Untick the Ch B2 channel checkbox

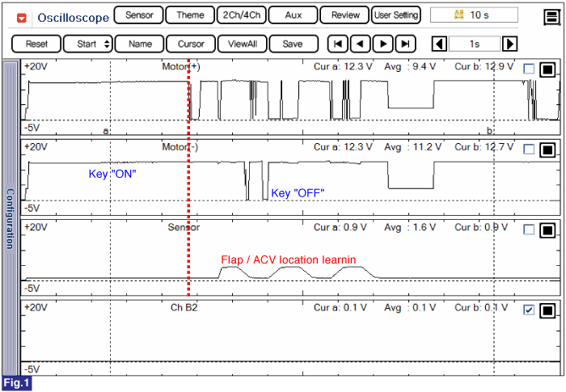pos(529,310)
